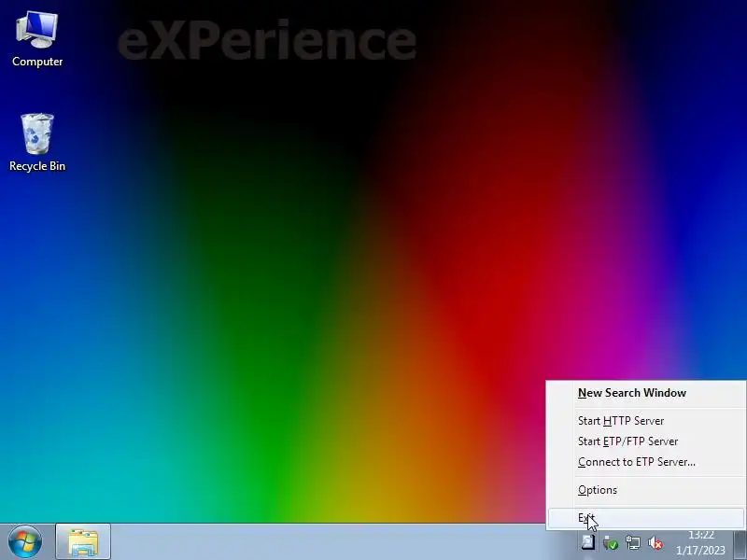Launch Windows Explorer from taskbar
The image size is (747, 560).
click(83, 541)
